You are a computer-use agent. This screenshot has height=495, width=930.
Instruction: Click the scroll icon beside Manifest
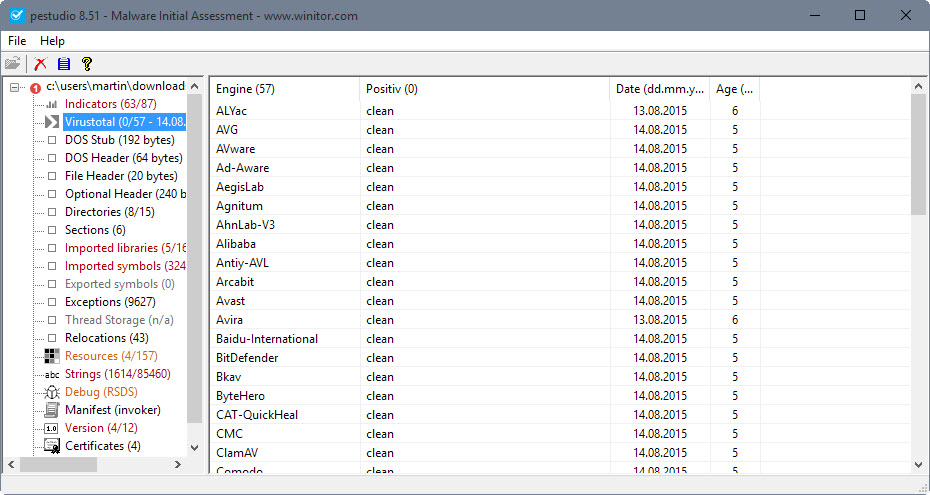tap(52, 410)
